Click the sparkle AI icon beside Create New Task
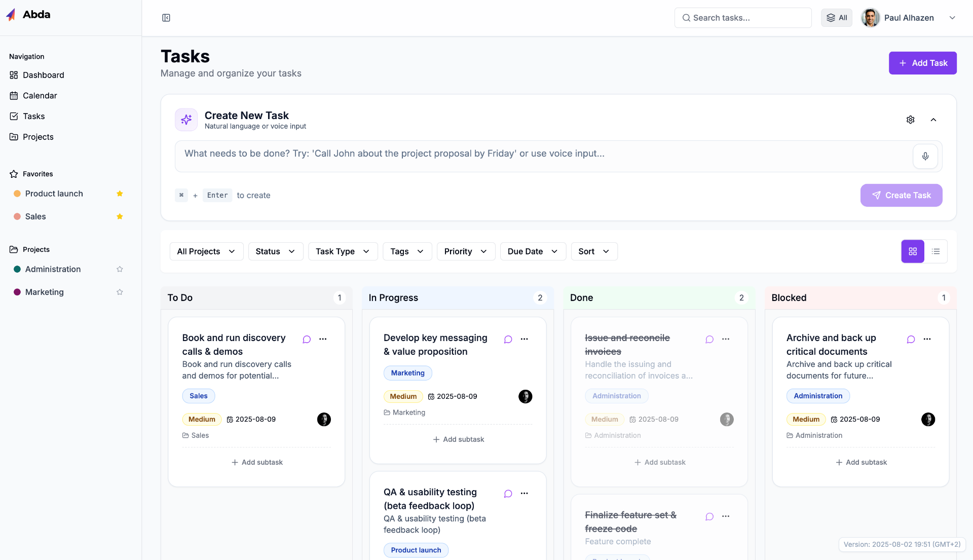 click(186, 120)
